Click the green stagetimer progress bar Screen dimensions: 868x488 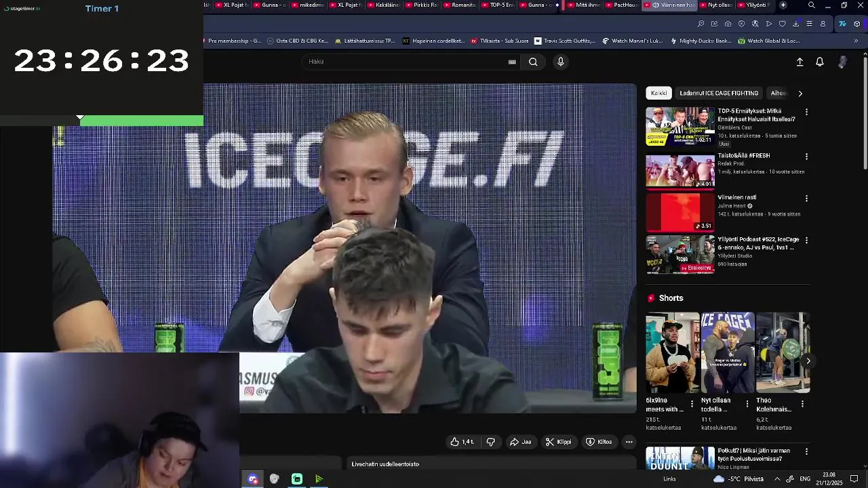click(x=142, y=121)
